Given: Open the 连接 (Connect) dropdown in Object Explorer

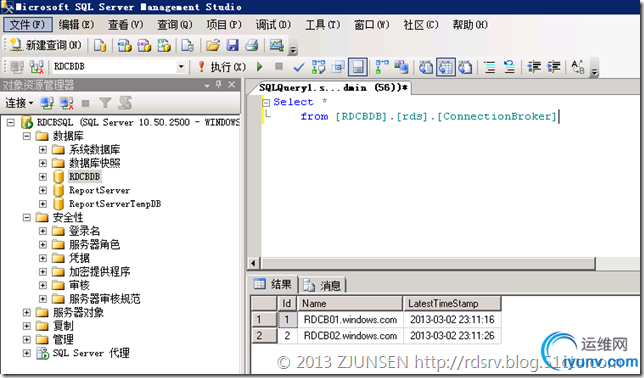Looking at the screenshot, I should click(x=19, y=103).
